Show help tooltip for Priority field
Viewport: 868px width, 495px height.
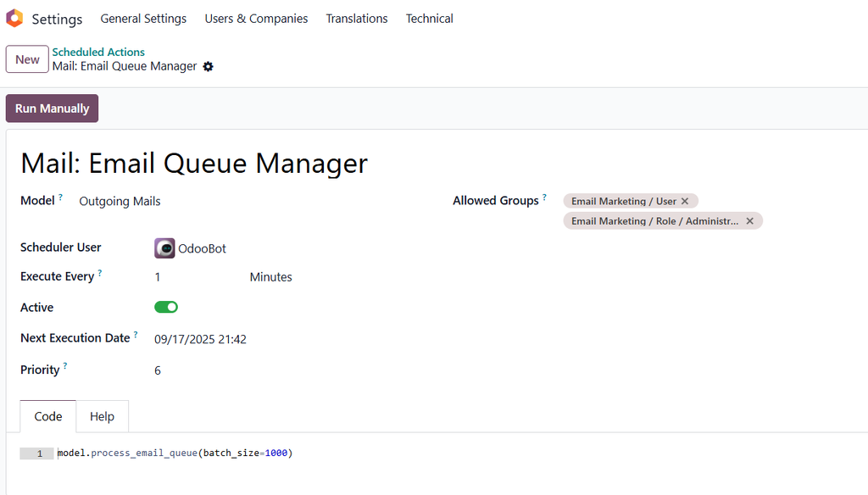[65, 367]
